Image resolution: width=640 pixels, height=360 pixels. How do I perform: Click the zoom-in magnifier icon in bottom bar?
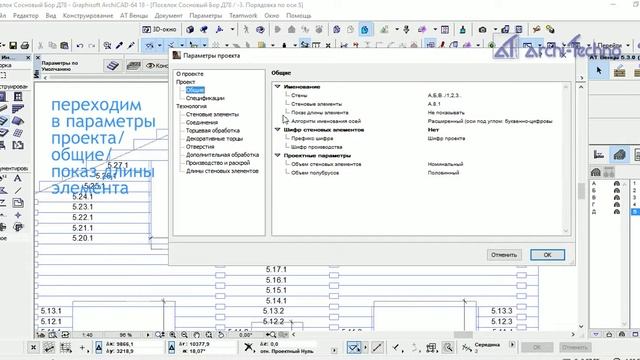(x=173, y=335)
